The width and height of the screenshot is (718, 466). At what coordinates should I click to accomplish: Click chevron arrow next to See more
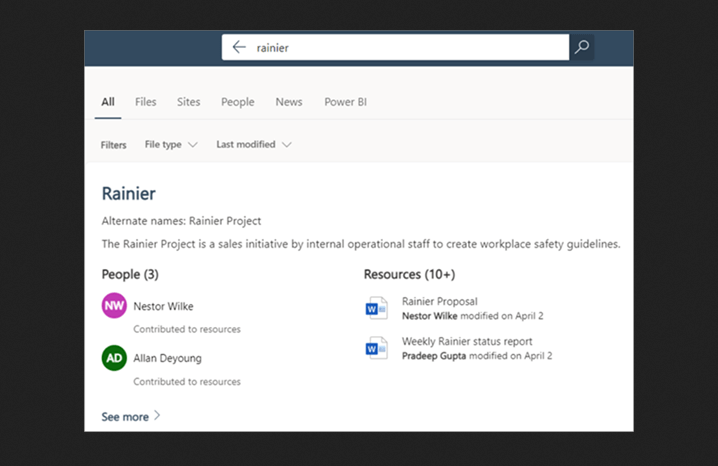157,416
